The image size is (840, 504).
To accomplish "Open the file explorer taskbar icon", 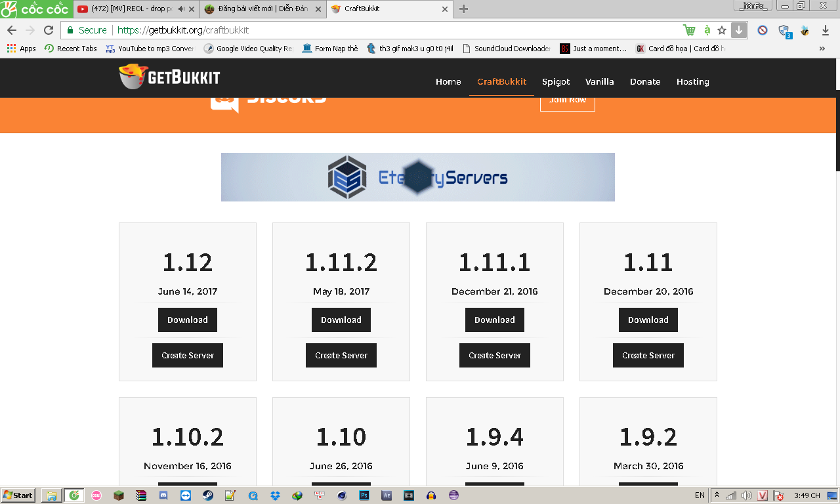I will [x=51, y=495].
